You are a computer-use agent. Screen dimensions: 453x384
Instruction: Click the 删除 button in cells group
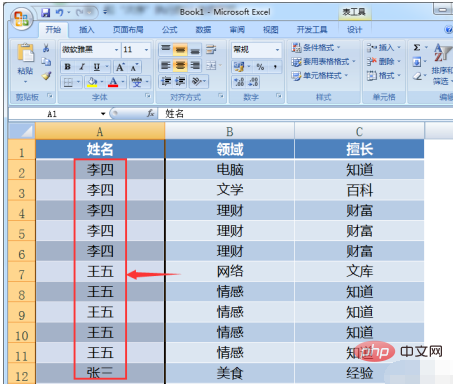(384, 62)
